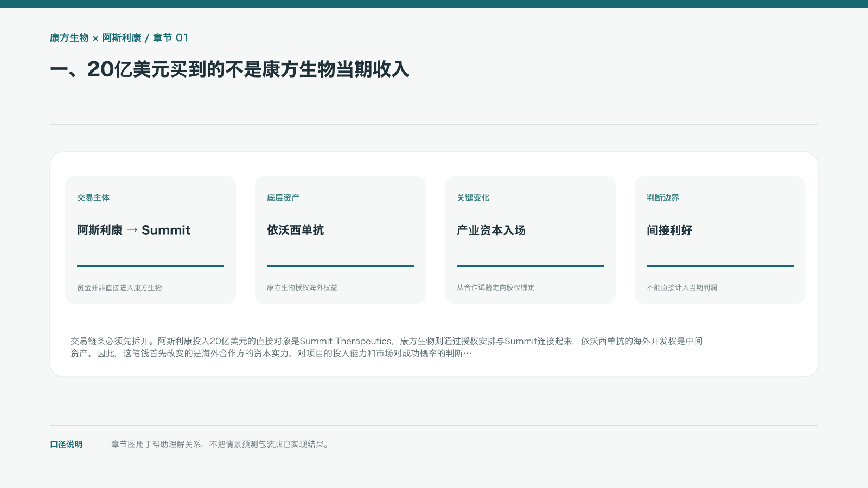868x488 pixels.
Task: Click the card label '判断边界'
Action: (663, 198)
